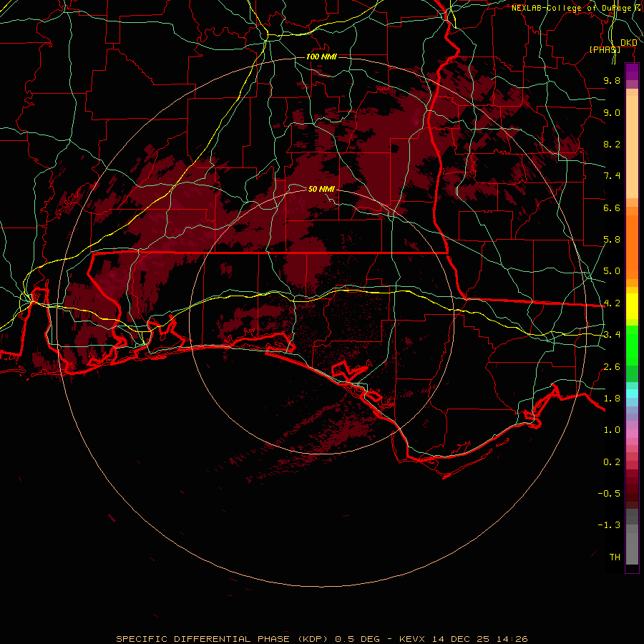Pick the cyan color bar segment
The width and height of the screenshot is (644, 644).
tap(632, 394)
